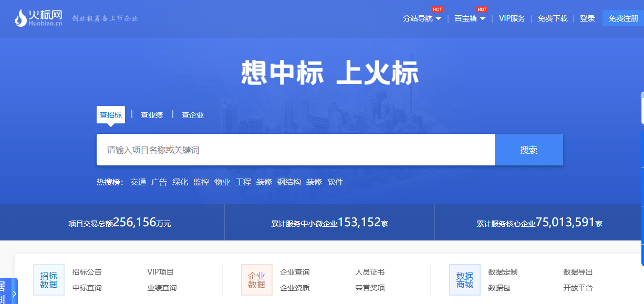Click the 招标数据 category icon tile
644x304 pixels.
pyautogui.click(x=49, y=280)
